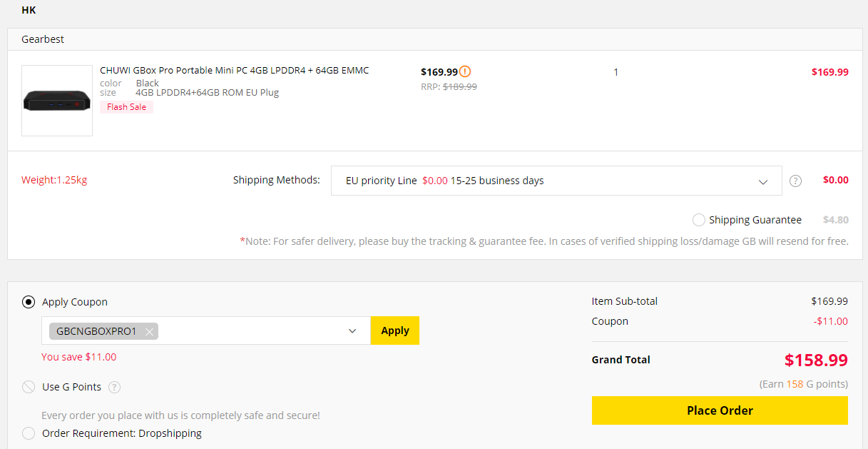Collapse the EU priority Line selector chevron

point(763,181)
